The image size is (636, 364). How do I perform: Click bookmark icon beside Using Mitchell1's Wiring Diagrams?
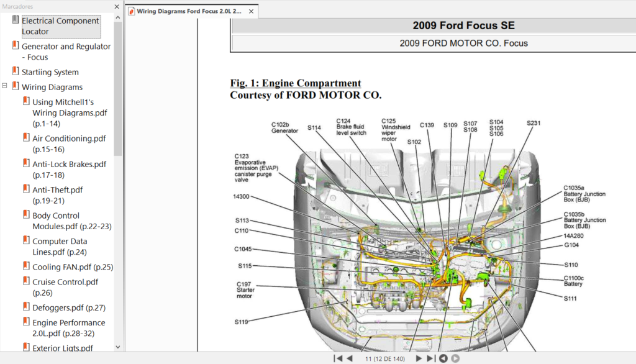coord(26,101)
